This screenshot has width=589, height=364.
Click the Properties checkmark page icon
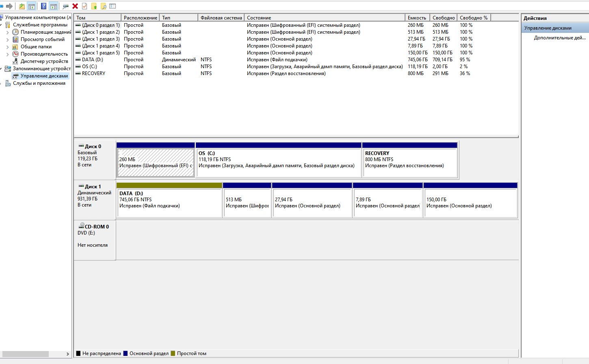click(84, 6)
